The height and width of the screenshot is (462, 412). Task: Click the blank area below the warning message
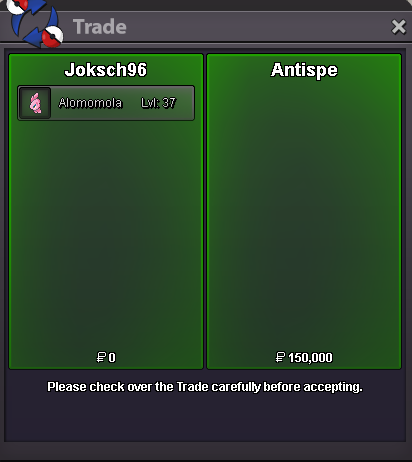(205, 418)
